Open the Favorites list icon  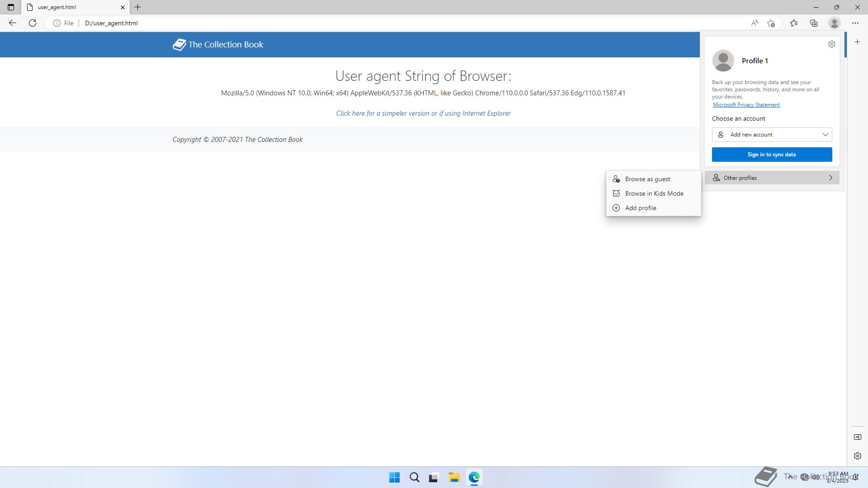pos(794,23)
